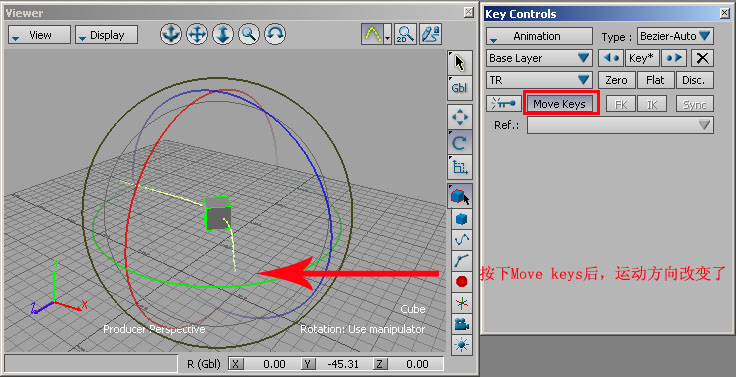Image resolution: width=736 pixels, height=377 pixels.
Task: Click the 'Rotation: Use manipulator' text
Action: coord(362,329)
